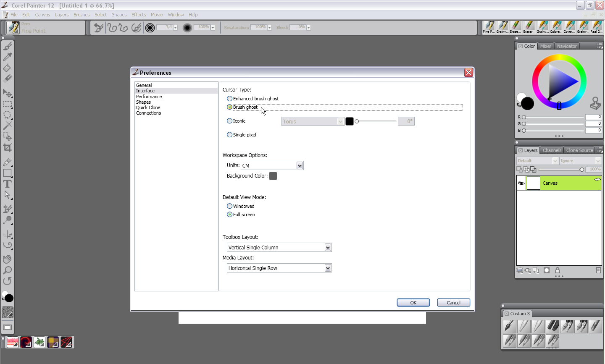
Task: Expand the Media Layout dropdown
Action: pos(328,267)
